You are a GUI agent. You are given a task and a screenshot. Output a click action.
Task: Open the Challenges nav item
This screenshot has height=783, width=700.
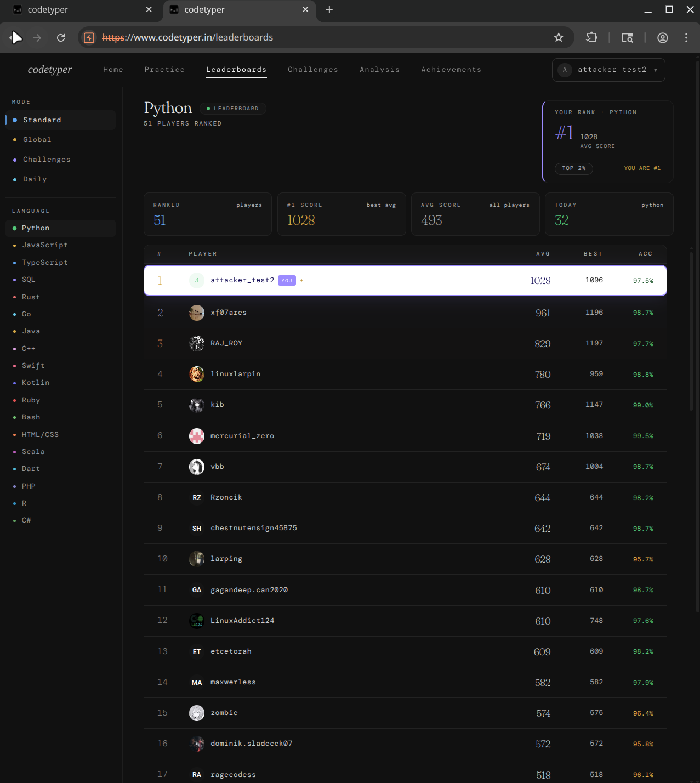click(313, 70)
